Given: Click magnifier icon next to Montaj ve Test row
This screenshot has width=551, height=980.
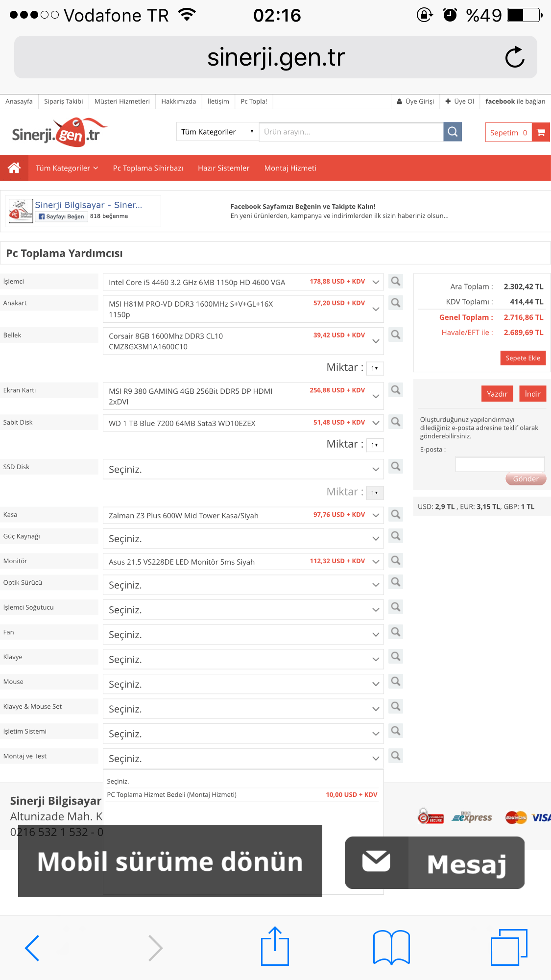Looking at the screenshot, I should (x=396, y=756).
